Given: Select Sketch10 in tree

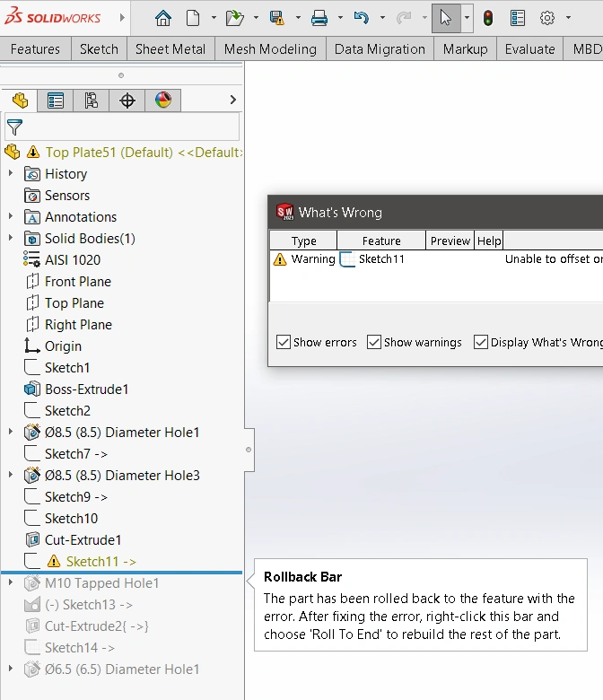Looking at the screenshot, I should tap(71, 519).
